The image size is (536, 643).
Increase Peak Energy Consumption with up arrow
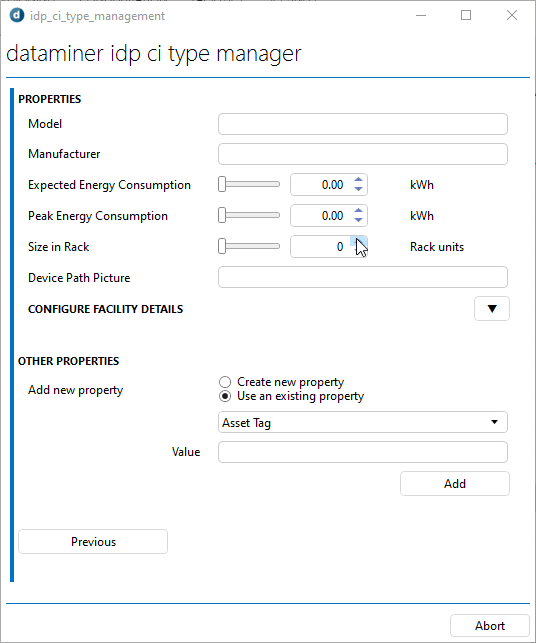(358, 210)
